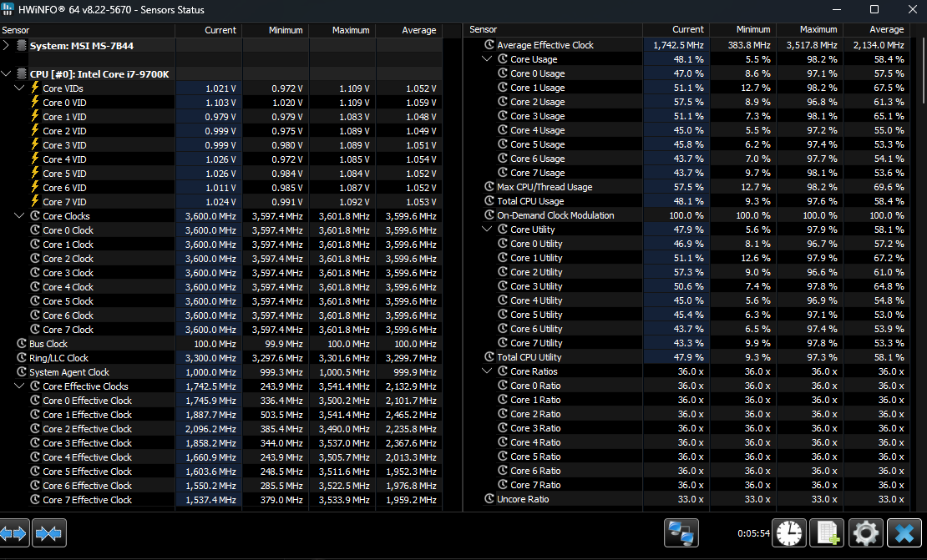Click the 0:05:54 elapsed time readout
927x560 pixels.
tap(753, 533)
